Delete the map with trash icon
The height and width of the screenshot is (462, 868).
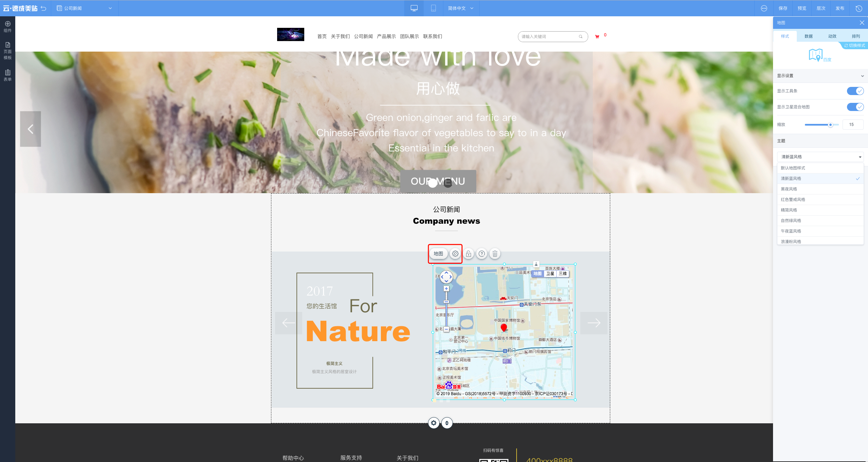(495, 254)
